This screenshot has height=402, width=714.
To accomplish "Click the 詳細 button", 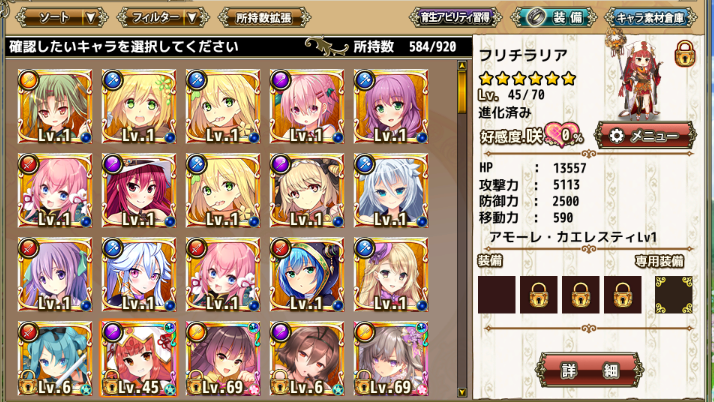I will click(590, 370).
